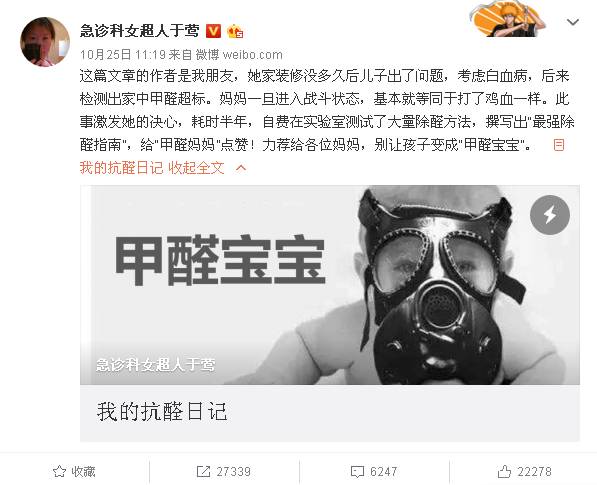597x485 pixels.
Task: Click the article document icon after text
Action: 559,145
